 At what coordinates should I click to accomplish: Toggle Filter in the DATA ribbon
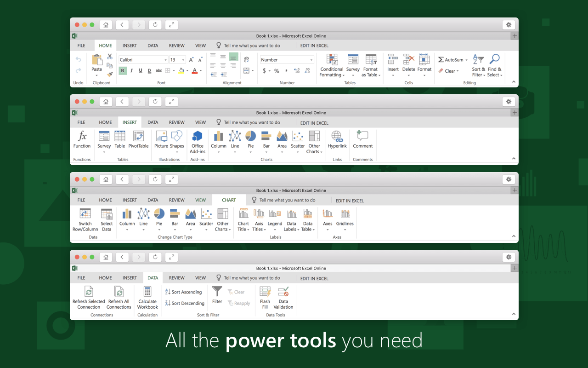tap(217, 294)
